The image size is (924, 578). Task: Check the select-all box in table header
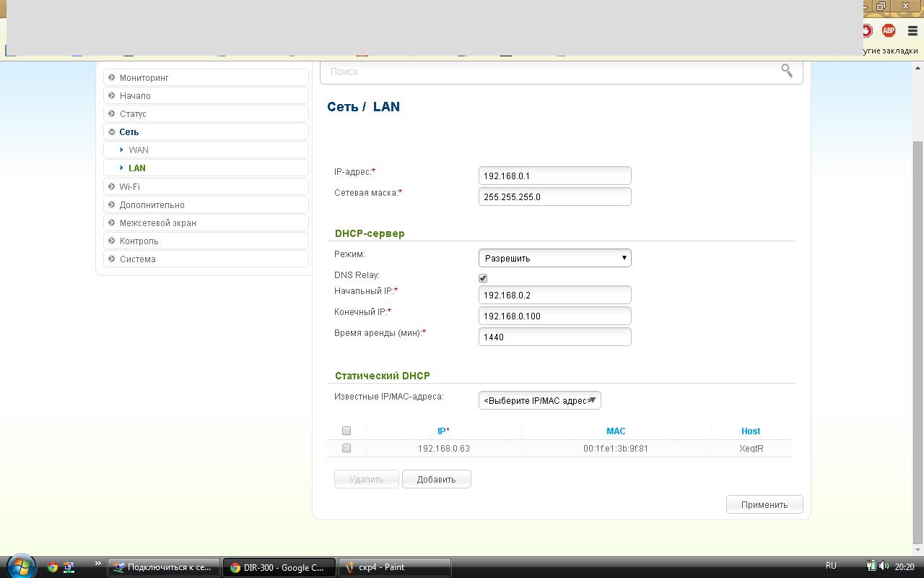(x=346, y=431)
